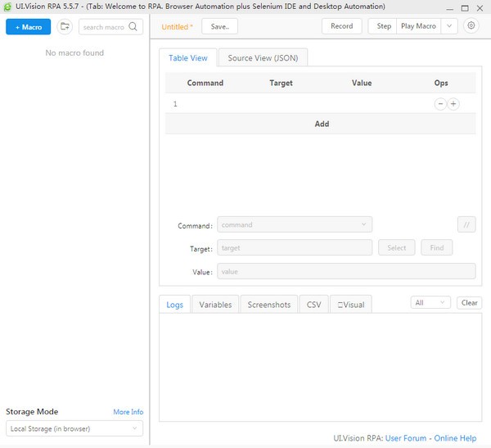Open the Storage Mode dropdown
491x448 pixels.
pos(74,428)
